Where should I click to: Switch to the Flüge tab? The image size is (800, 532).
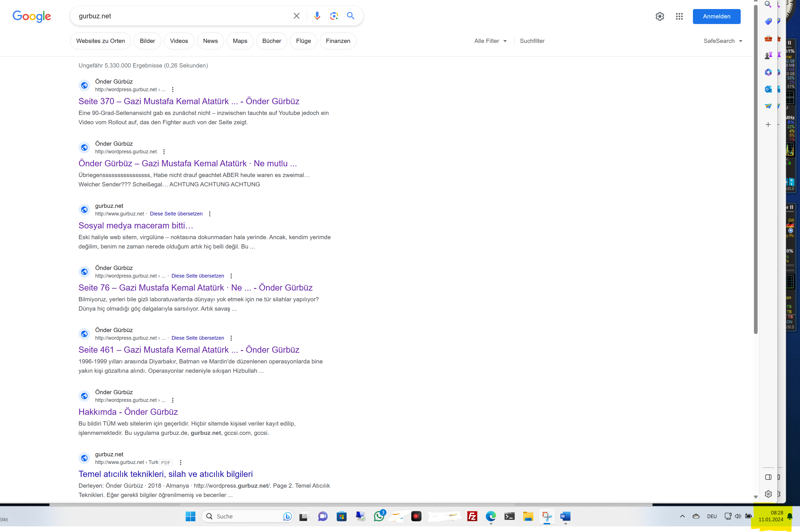click(303, 41)
